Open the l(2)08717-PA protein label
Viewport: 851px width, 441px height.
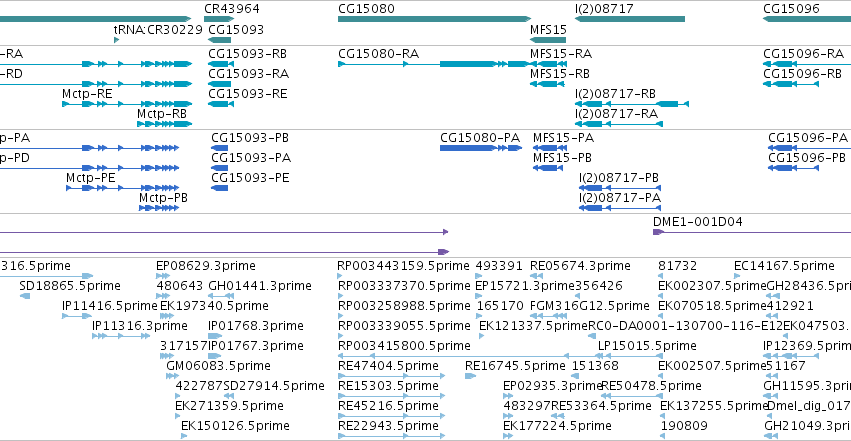[x=620, y=198]
